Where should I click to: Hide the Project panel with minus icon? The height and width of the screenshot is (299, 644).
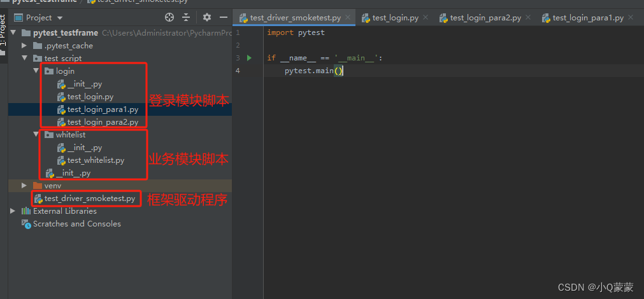(x=224, y=17)
